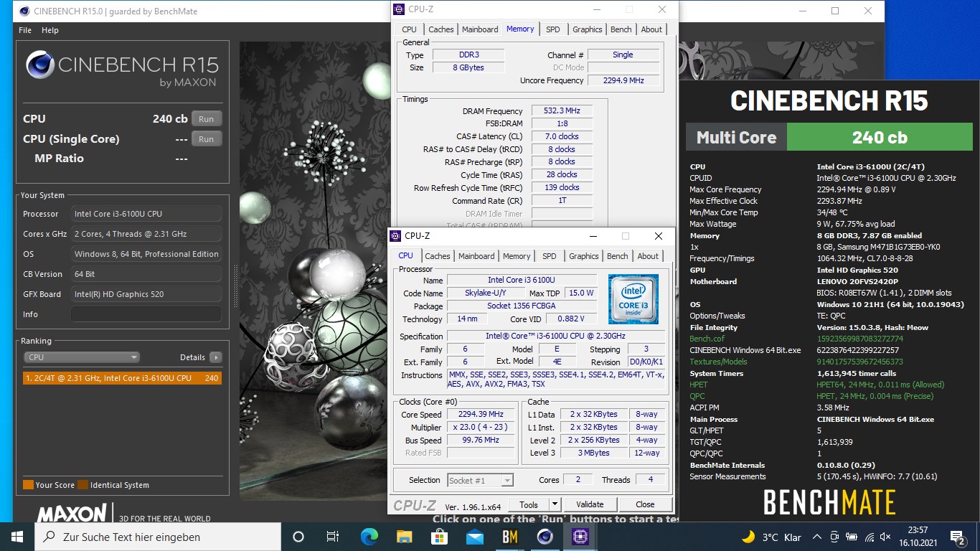The image size is (980, 551).
Task: Click the Core Speed value 2294.39 MHz
Action: (x=481, y=415)
